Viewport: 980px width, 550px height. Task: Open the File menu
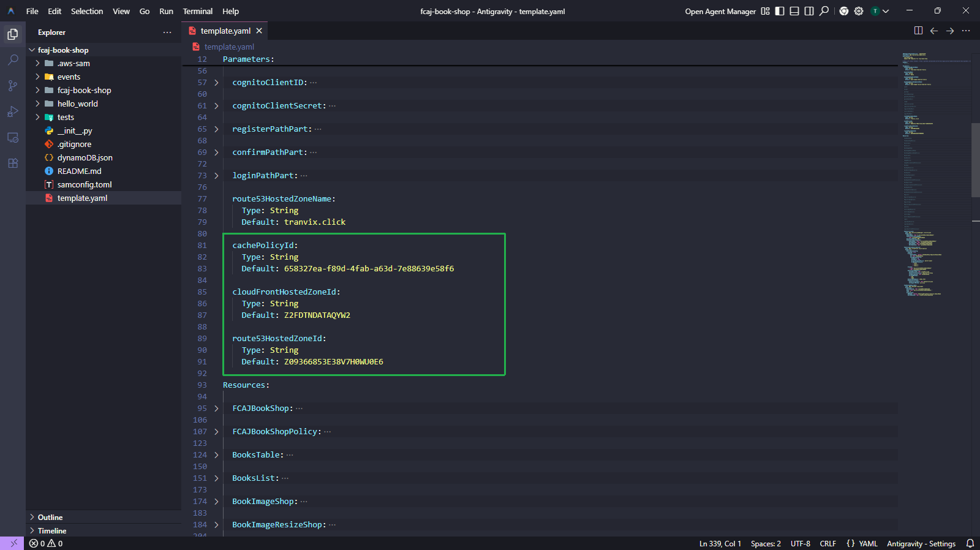(x=32, y=11)
